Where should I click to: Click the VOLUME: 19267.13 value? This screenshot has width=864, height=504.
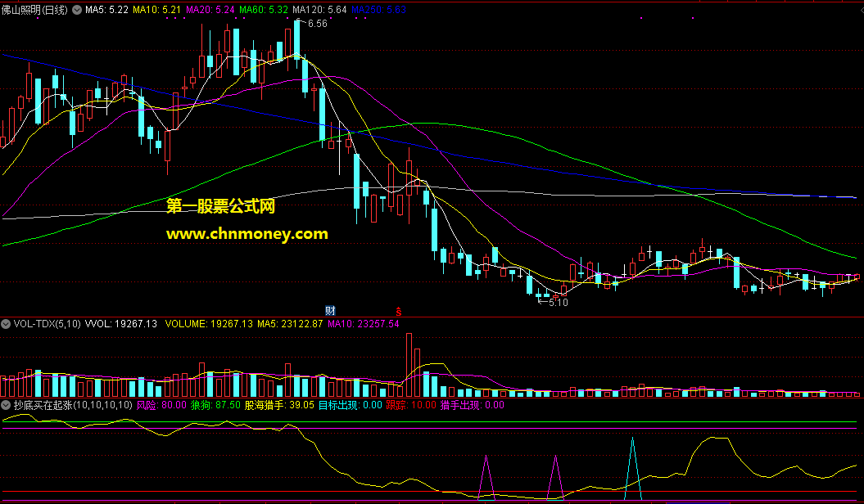tap(209, 324)
